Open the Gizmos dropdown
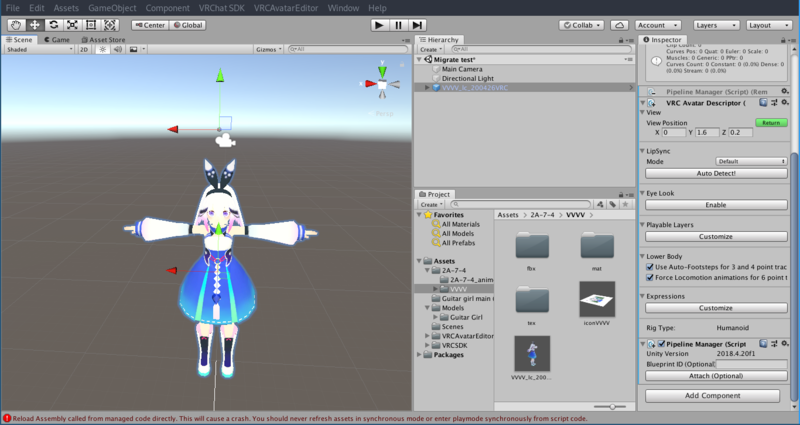 click(269, 49)
